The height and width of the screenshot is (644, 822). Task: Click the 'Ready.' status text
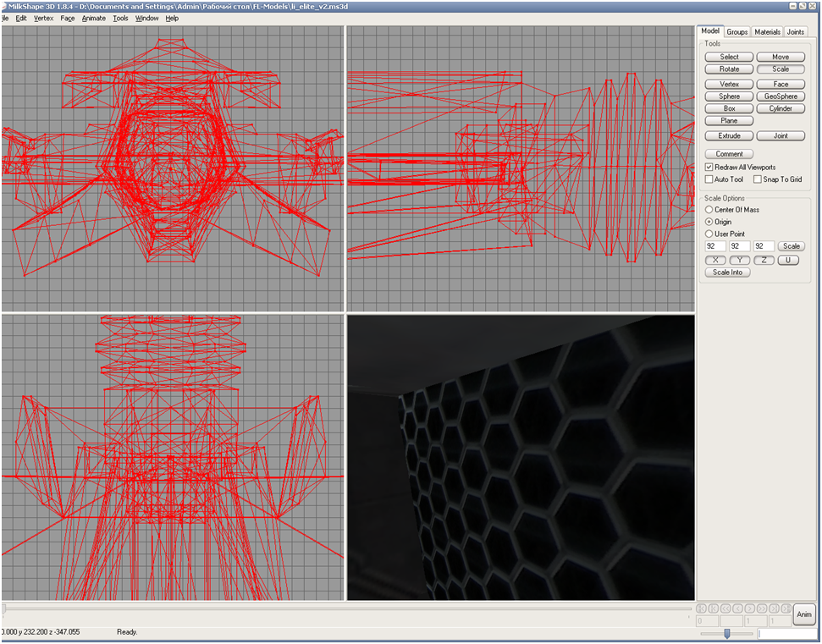[x=127, y=632]
